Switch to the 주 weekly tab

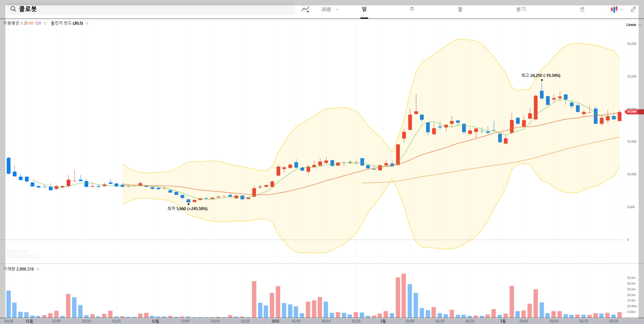tap(412, 9)
